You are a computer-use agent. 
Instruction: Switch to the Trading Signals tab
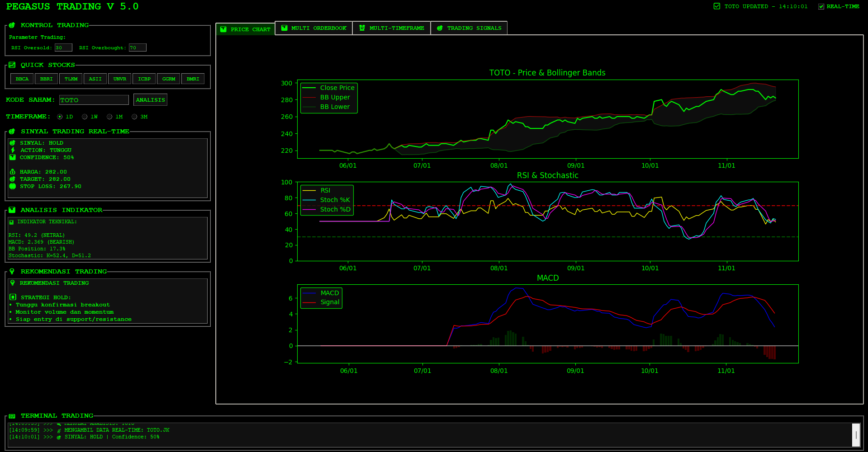pos(469,28)
